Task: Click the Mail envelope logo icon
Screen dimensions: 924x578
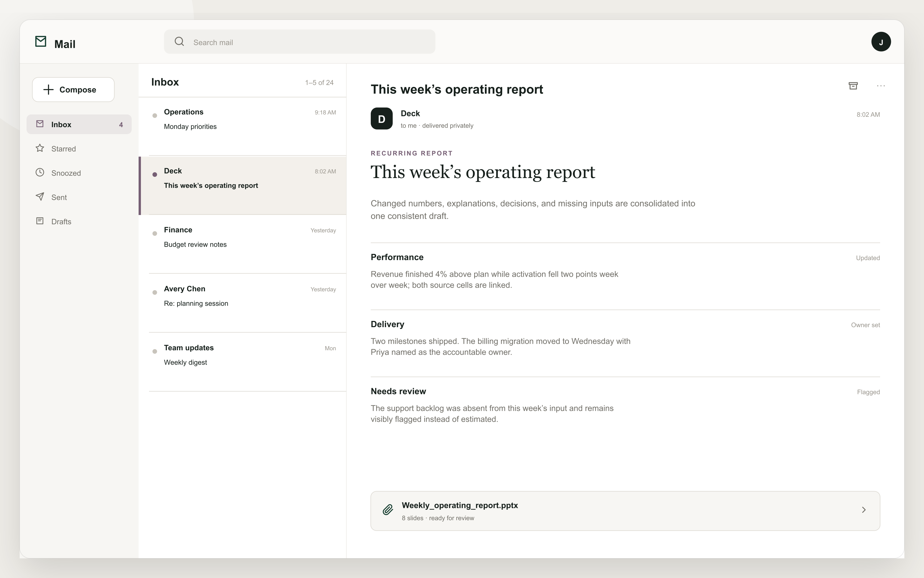Action: pyautogui.click(x=40, y=41)
